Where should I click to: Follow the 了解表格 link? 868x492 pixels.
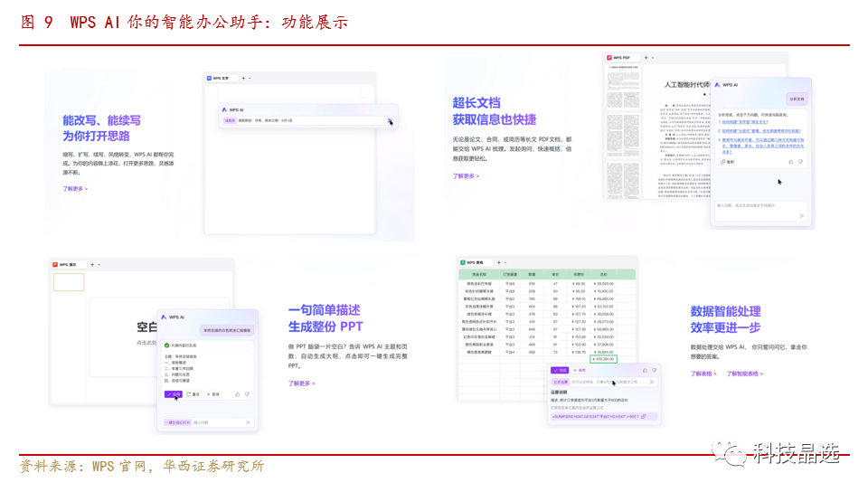703,374
